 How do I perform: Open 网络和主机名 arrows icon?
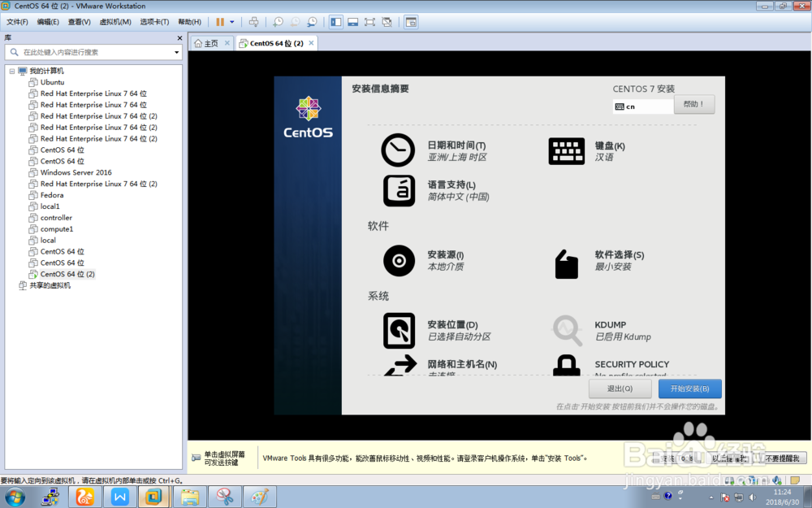(400, 365)
